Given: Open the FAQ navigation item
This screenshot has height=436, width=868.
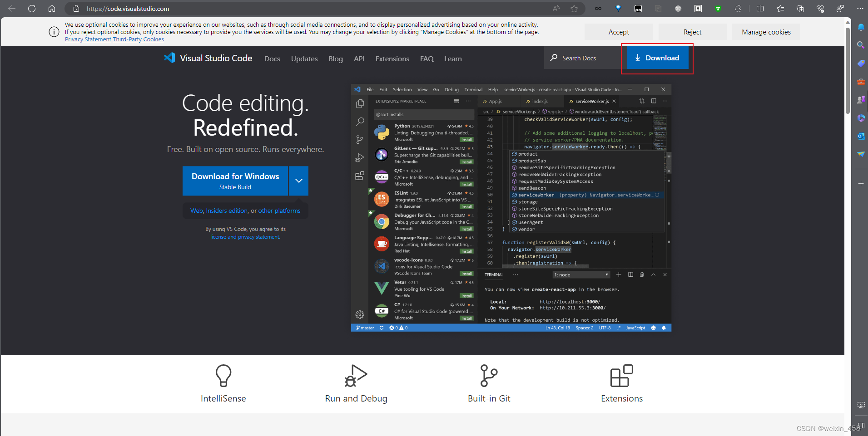Looking at the screenshot, I should click(x=427, y=59).
